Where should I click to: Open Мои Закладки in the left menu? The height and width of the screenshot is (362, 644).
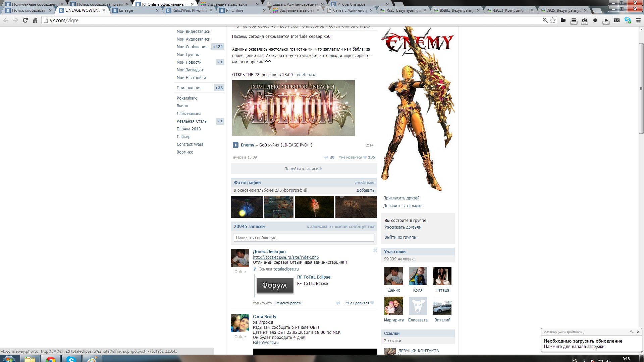click(x=190, y=70)
